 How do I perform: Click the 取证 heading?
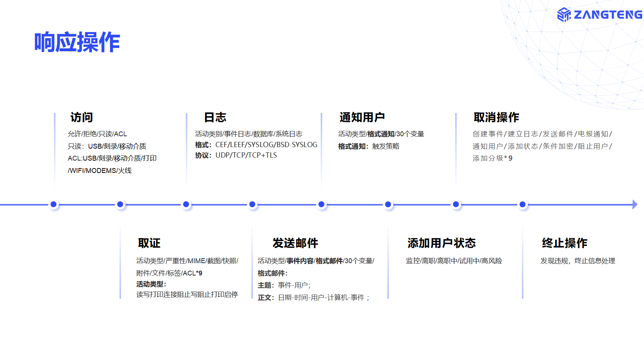tap(149, 243)
